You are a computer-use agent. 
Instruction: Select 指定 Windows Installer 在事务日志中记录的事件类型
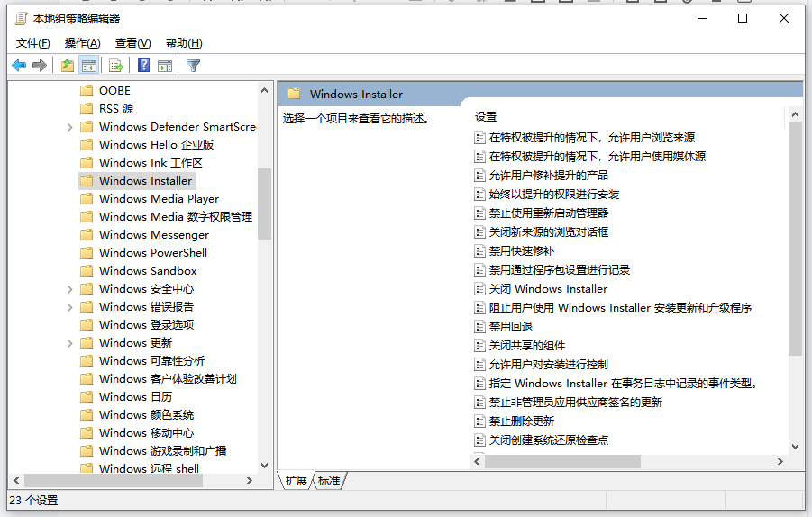(624, 384)
